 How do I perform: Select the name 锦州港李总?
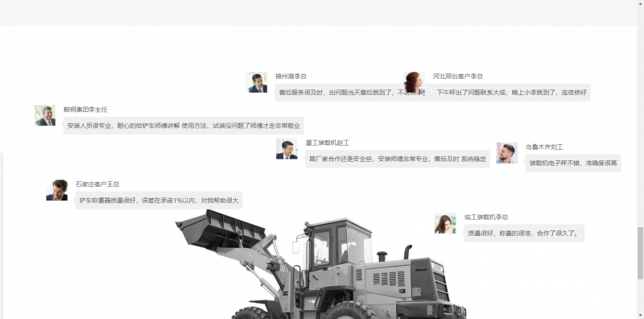(x=291, y=77)
